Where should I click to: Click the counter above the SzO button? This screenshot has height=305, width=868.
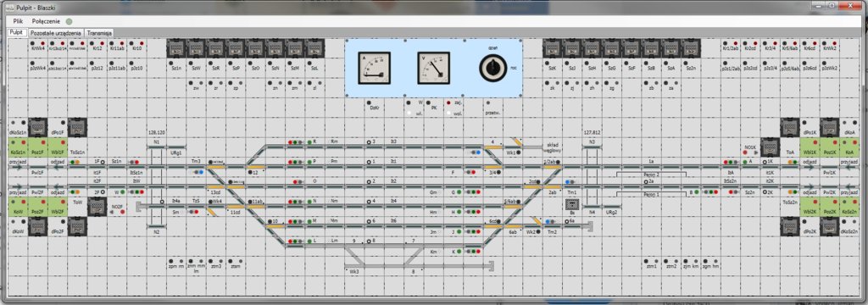pyautogui.click(x=255, y=48)
